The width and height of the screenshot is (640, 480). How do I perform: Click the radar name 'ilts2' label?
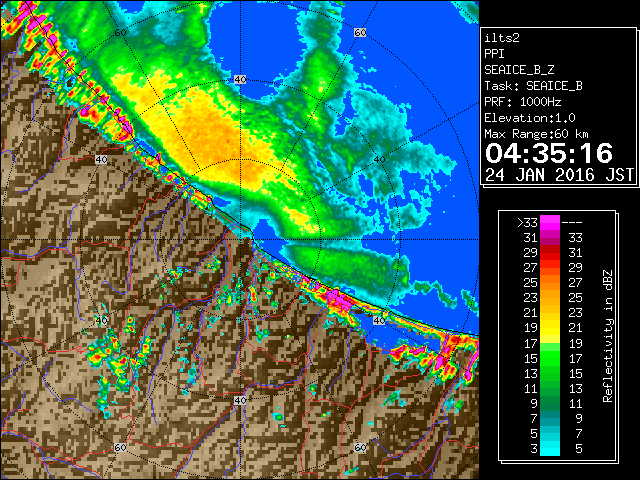tap(502, 38)
